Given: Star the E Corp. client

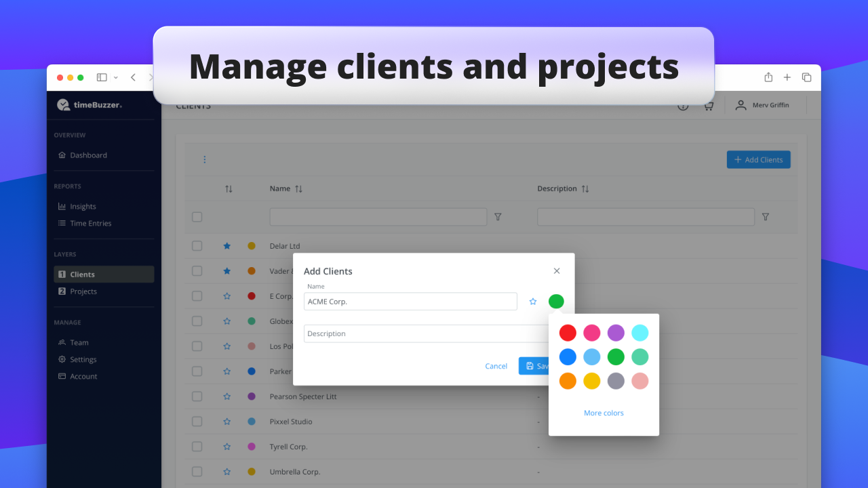Looking at the screenshot, I should pos(227,296).
